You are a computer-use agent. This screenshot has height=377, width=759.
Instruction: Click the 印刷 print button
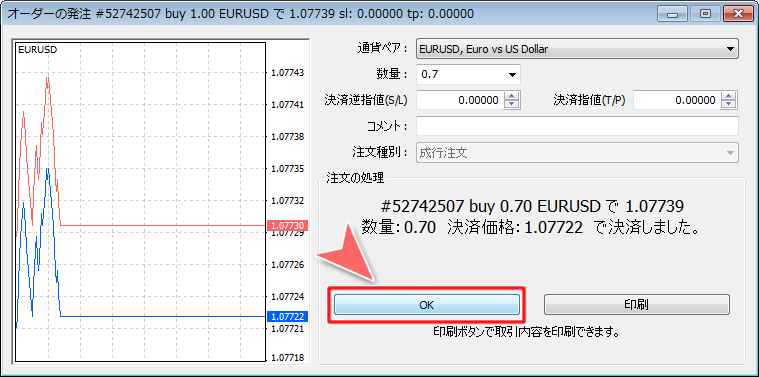click(x=637, y=305)
